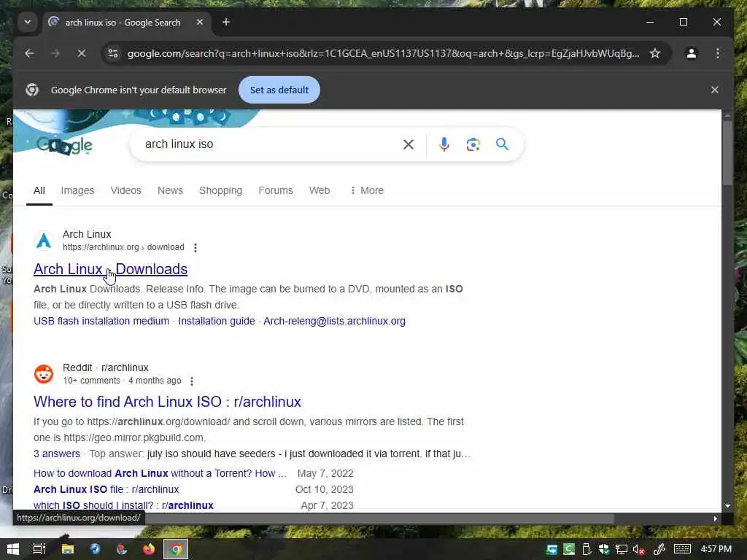Click Set as default button

coord(279,90)
